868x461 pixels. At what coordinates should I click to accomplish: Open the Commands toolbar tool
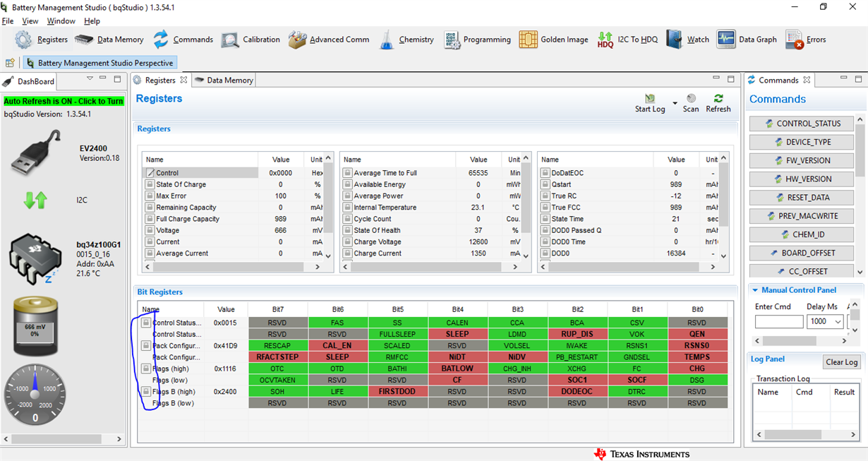point(183,40)
